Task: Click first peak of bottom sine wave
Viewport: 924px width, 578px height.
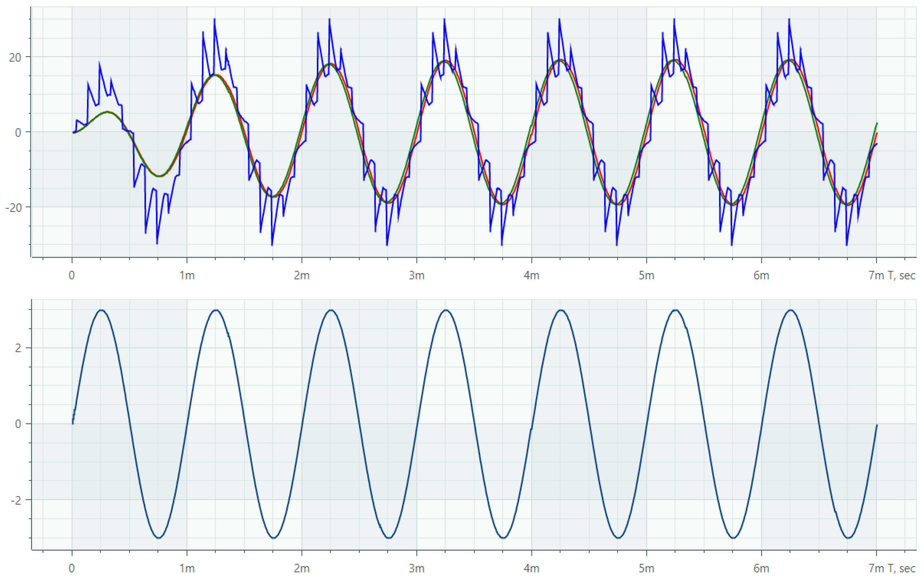Action: pyautogui.click(x=101, y=310)
